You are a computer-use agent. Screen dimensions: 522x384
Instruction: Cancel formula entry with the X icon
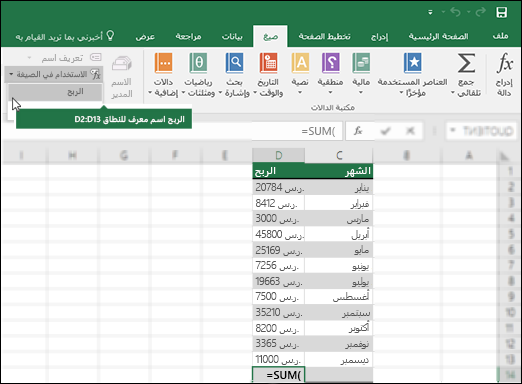coord(410,131)
